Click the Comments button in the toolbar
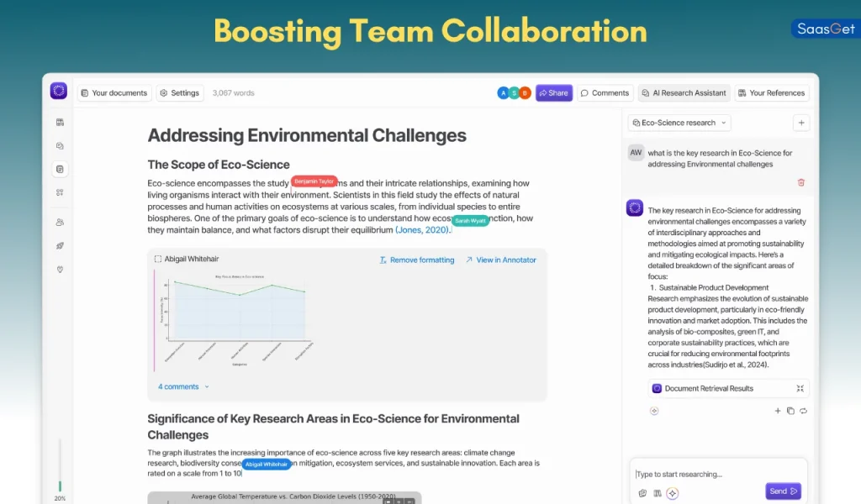Screen dimensions: 861x504 tap(605, 92)
